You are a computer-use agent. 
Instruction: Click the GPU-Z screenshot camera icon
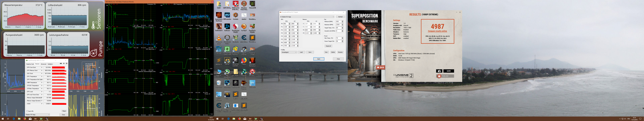coord(61,63)
